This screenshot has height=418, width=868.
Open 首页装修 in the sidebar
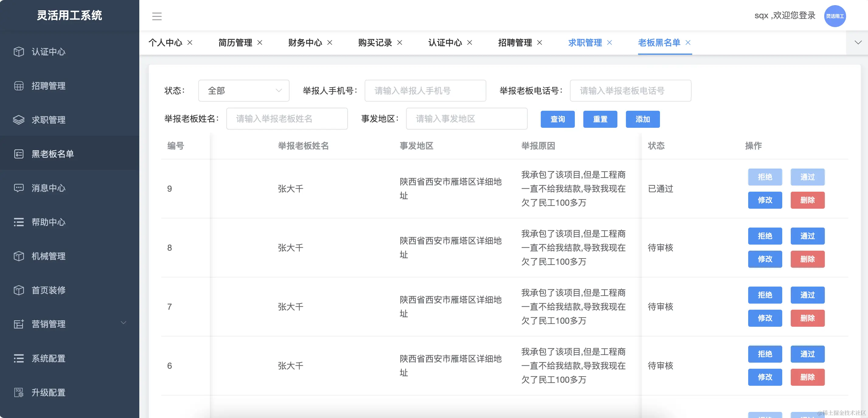pos(19,290)
